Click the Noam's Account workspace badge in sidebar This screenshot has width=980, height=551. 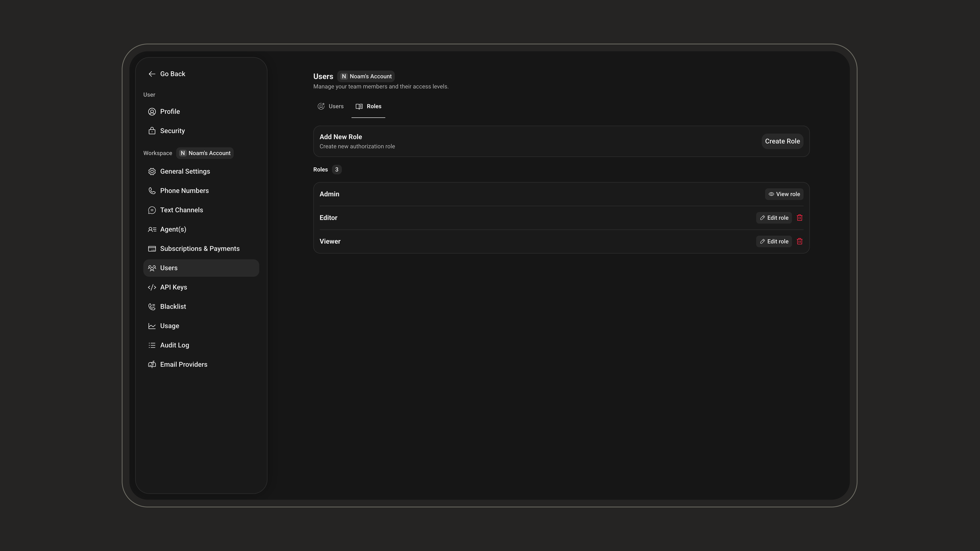(205, 153)
